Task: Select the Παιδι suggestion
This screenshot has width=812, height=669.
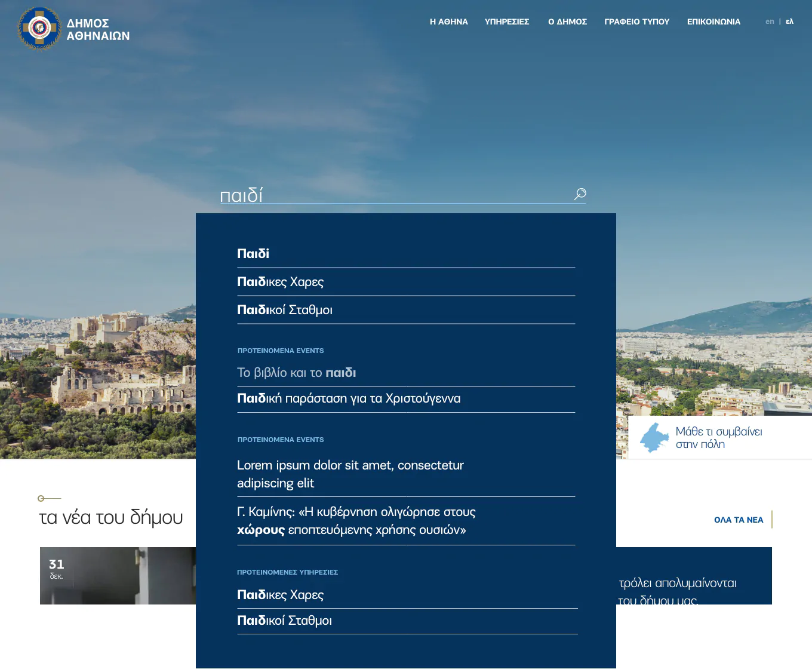Action: click(x=406, y=254)
